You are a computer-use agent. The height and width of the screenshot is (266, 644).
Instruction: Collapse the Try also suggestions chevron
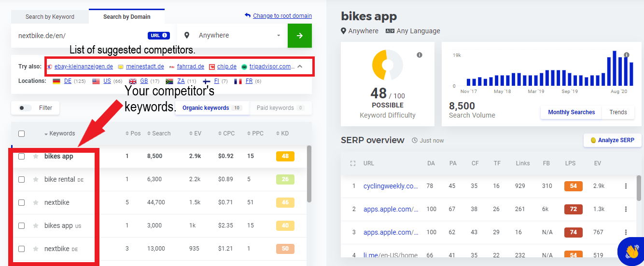[x=300, y=66]
